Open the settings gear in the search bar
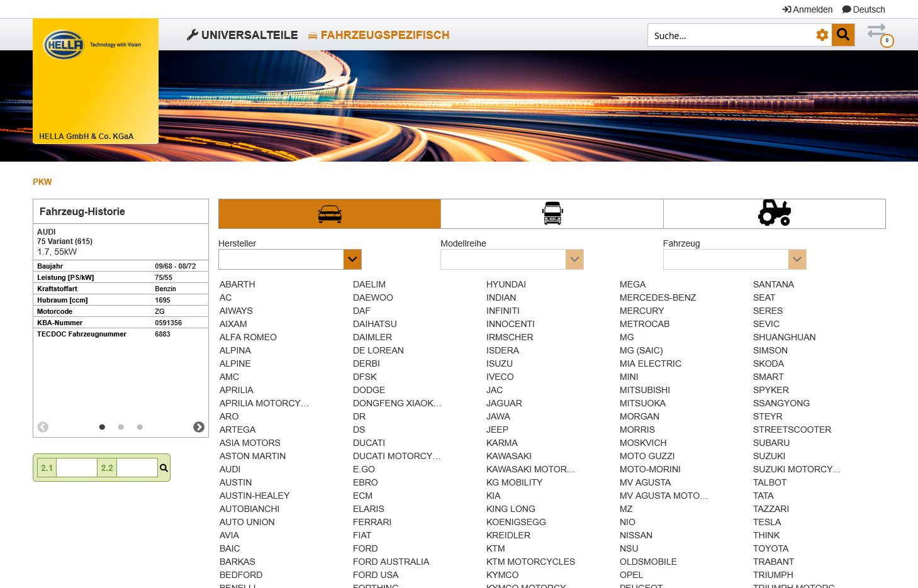The width and height of the screenshot is (918, 588). 822,35
